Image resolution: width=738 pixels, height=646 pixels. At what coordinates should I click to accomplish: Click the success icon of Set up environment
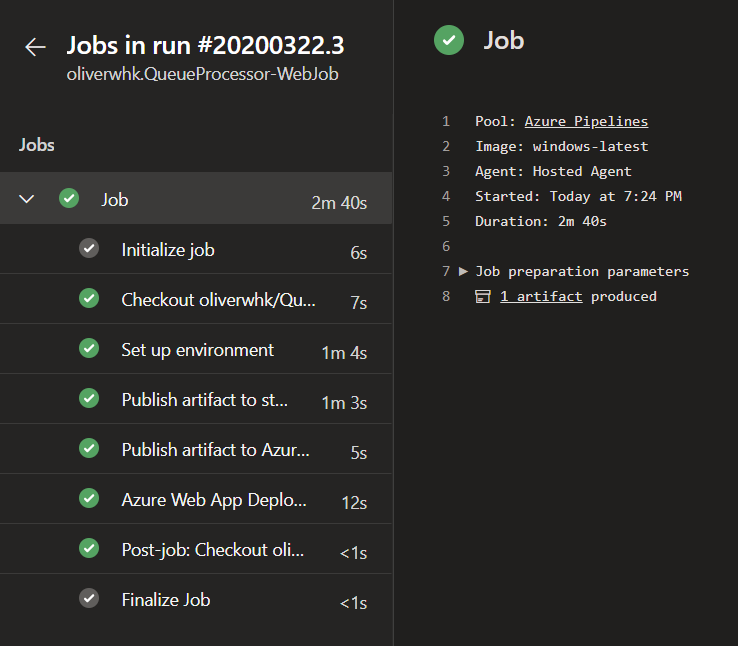tap(89, 348)
